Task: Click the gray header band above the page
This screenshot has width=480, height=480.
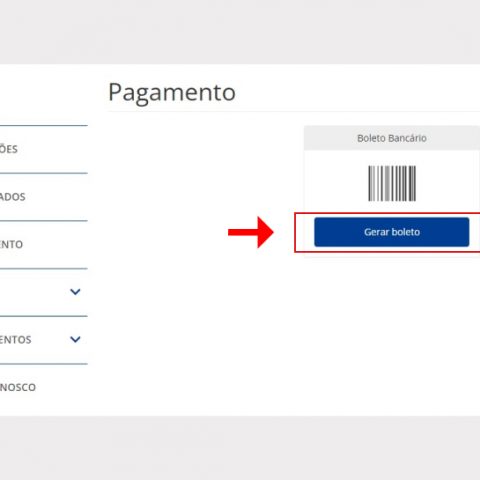Action: tap(240, 32)
